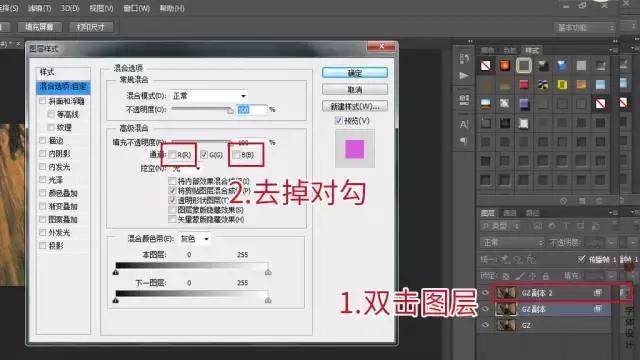The height and width of the screenshot is (360, 640).
Task: Click the 下一图层 black point slider handle
Action: (116, 300)
